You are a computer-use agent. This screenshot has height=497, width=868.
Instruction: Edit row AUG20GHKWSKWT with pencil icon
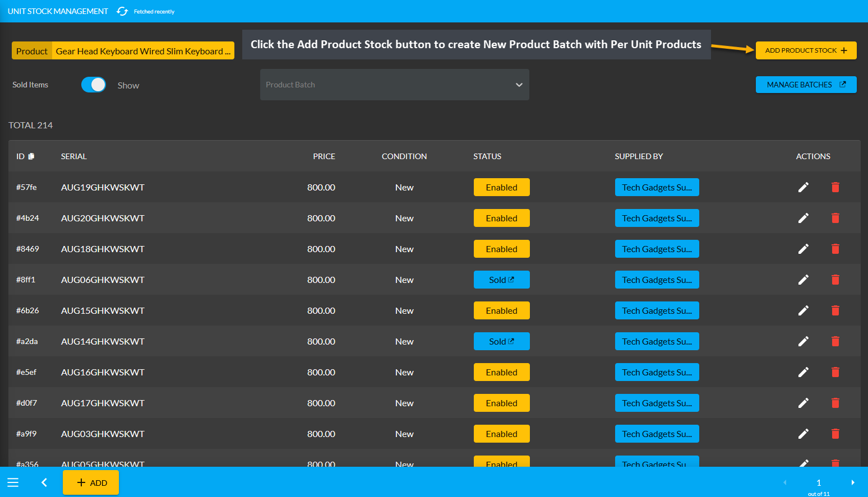804,218
